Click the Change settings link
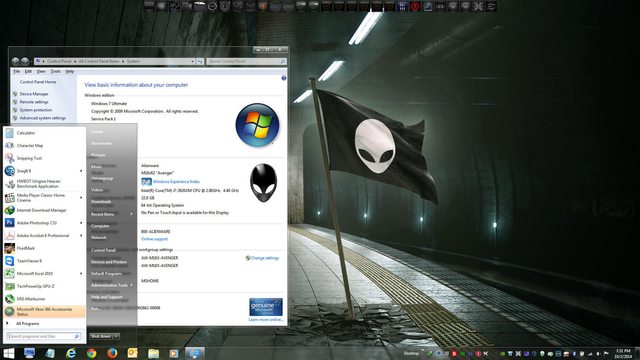 [x=264, y=258]
